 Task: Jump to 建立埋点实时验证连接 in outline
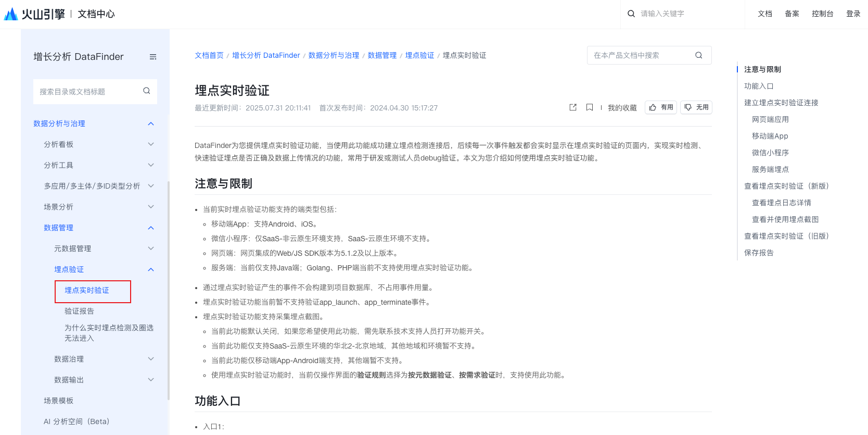(781, 103)
